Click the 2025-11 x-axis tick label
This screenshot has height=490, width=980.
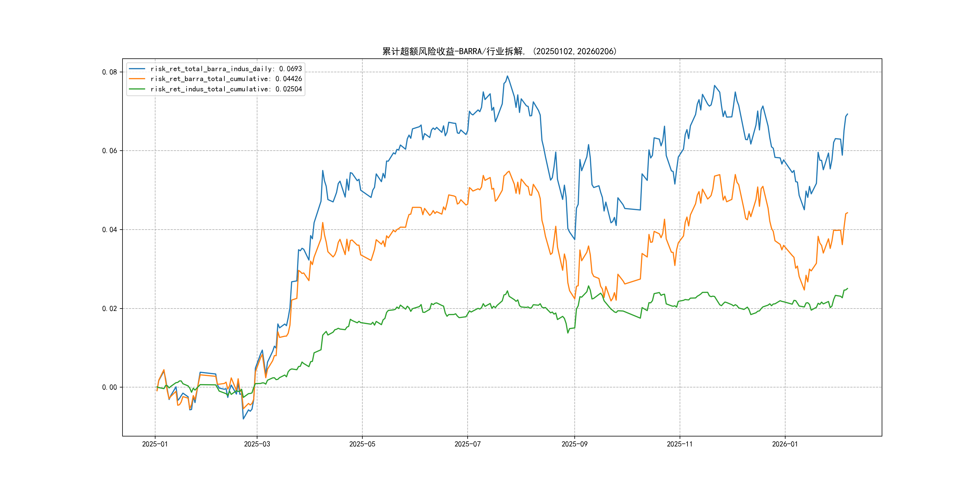[680, 444]
